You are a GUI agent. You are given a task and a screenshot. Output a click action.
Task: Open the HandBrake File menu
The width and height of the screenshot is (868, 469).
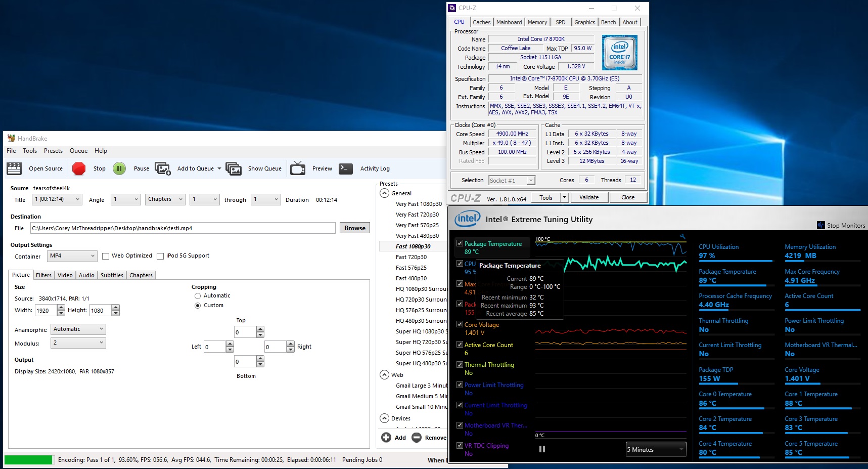click(x=11, y=151)
